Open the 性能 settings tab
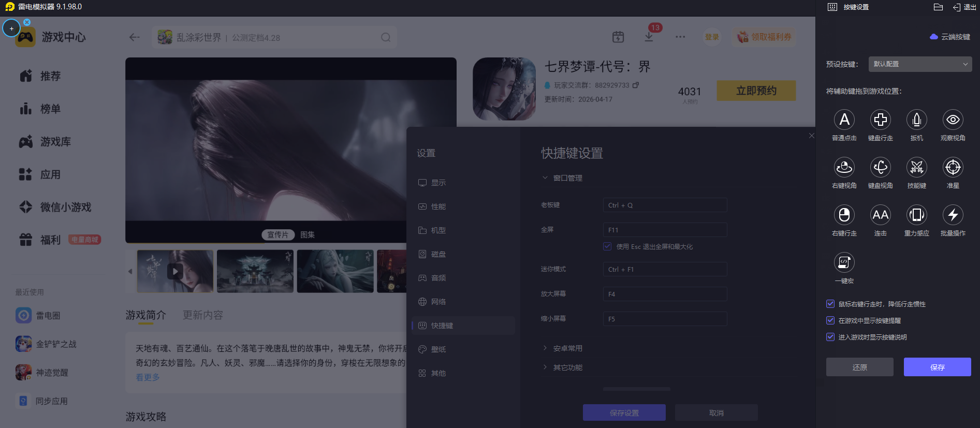The height and width of the screenshot is (428, 980). [438, 206]
